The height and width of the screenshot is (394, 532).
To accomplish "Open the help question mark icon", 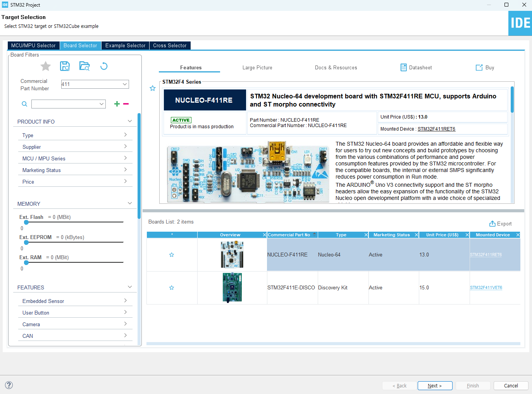I will [9, 385].
